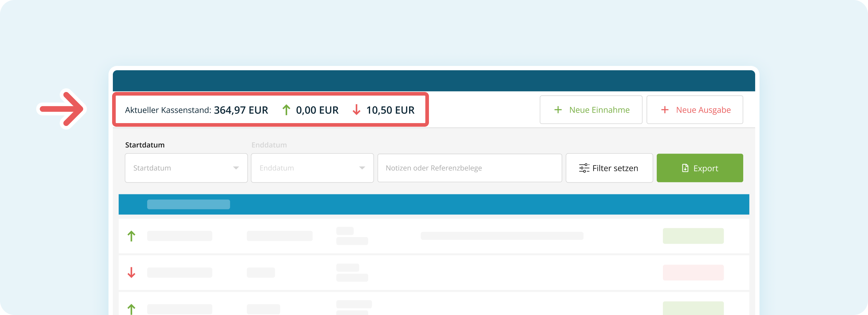Image resolution: width=868 pixels, height=315 pixels.
Task: Open the Startdatum dropdown
Action: point(186,168)
